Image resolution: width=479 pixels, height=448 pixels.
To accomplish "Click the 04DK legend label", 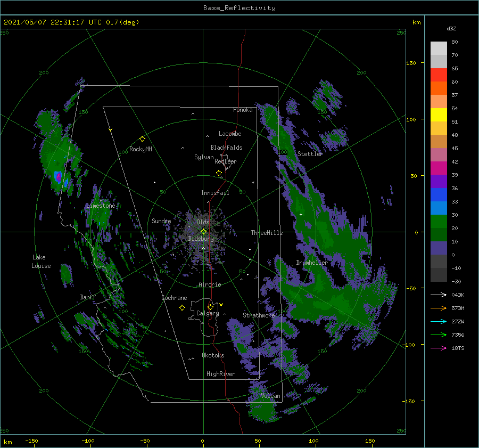I will [x=458, y=295].
